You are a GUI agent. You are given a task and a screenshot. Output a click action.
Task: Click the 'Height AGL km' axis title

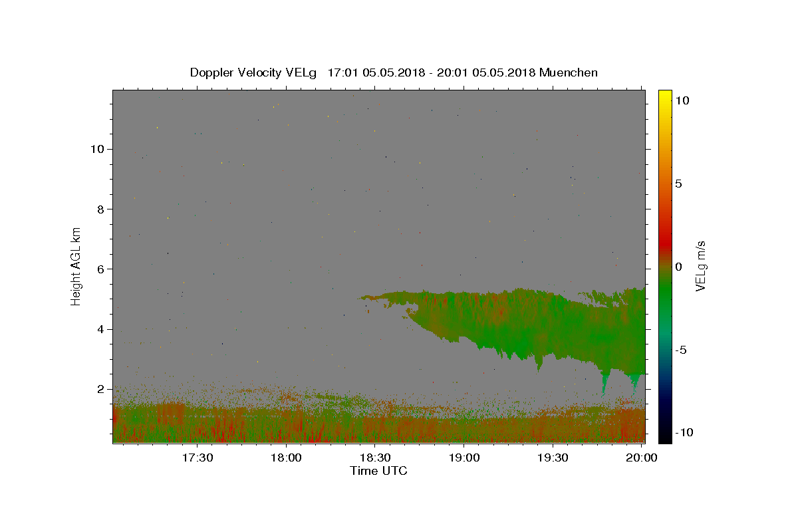coord(76,266)
